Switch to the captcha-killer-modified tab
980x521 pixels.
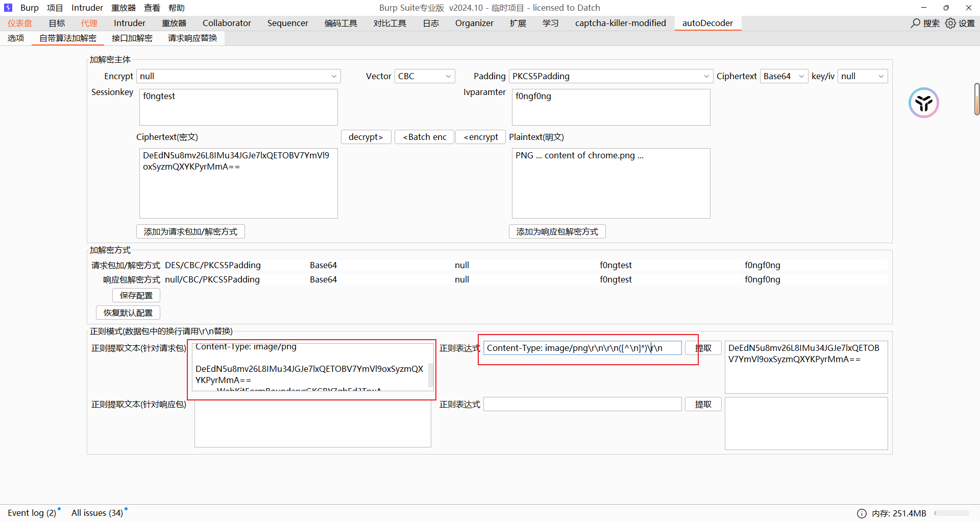pyautogui.click(x=621, y=23)
